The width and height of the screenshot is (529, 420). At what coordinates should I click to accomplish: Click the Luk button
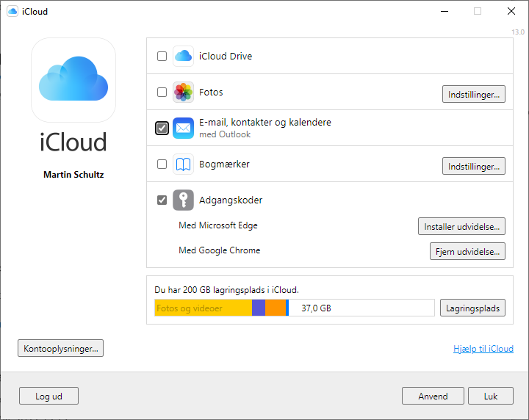[x=491, y=396]
